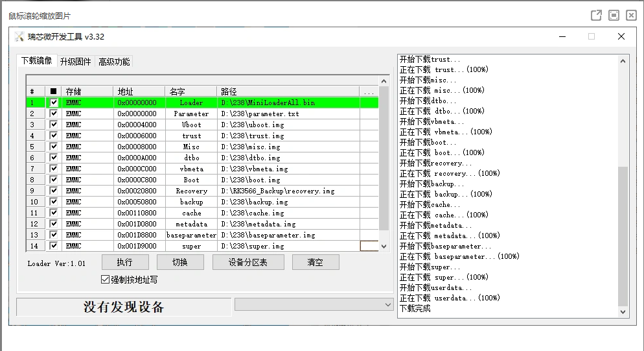This screenshot has width=644, height=351.
Task: Uncheck the Parameter row checkbox
Action: pyautogui.click(x=54, y=113)
